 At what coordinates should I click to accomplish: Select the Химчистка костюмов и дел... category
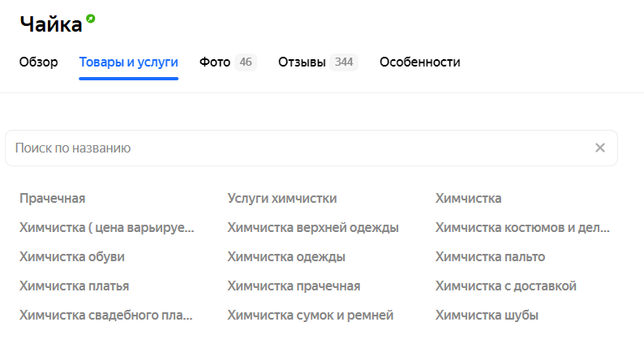[x=522, y=228]
